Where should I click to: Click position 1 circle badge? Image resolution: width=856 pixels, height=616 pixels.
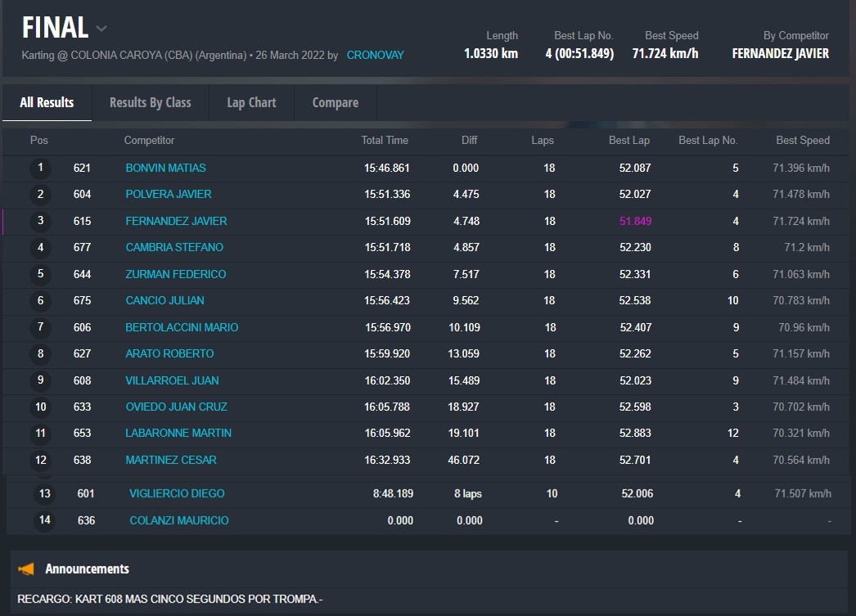pyautogui.click(x=40, y=168)
